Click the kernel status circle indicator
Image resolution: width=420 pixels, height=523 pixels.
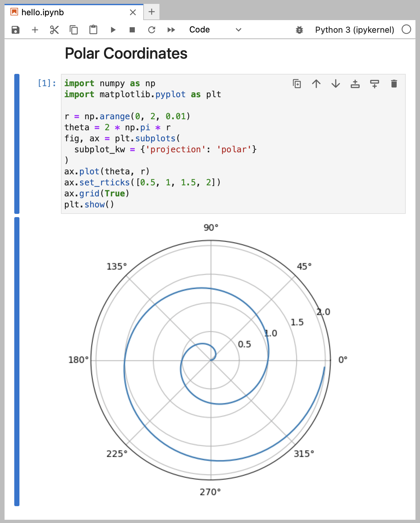pyautogui.click(x=406, y=29)
